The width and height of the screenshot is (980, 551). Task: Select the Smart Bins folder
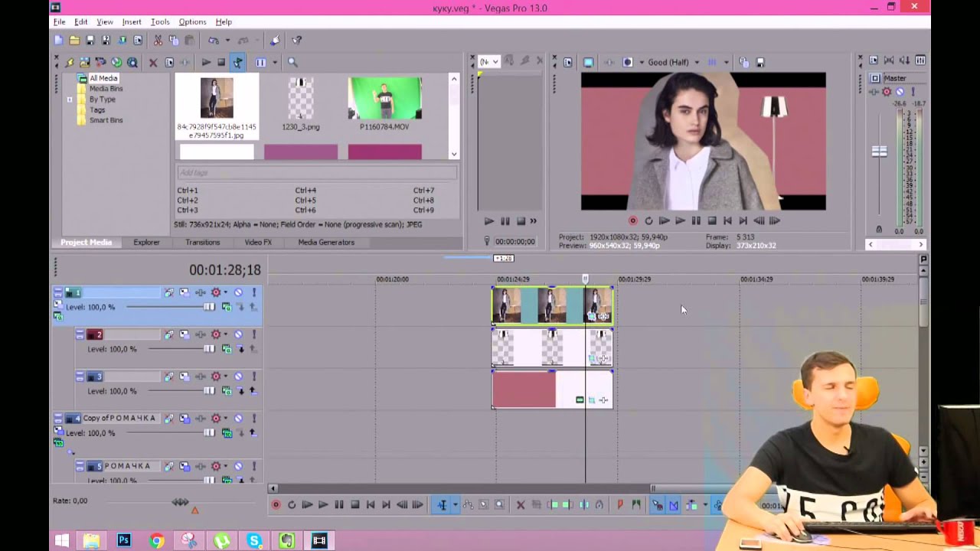[106, 120]
